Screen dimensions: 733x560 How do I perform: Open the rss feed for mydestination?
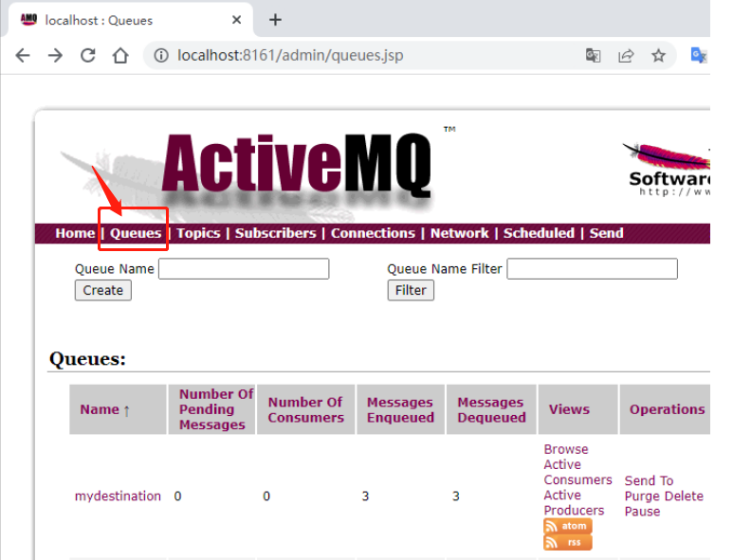click(x=567, y=542)
